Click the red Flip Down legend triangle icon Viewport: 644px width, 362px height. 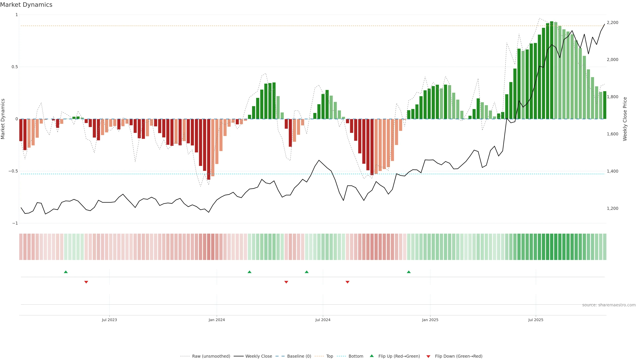click(428, 356)
